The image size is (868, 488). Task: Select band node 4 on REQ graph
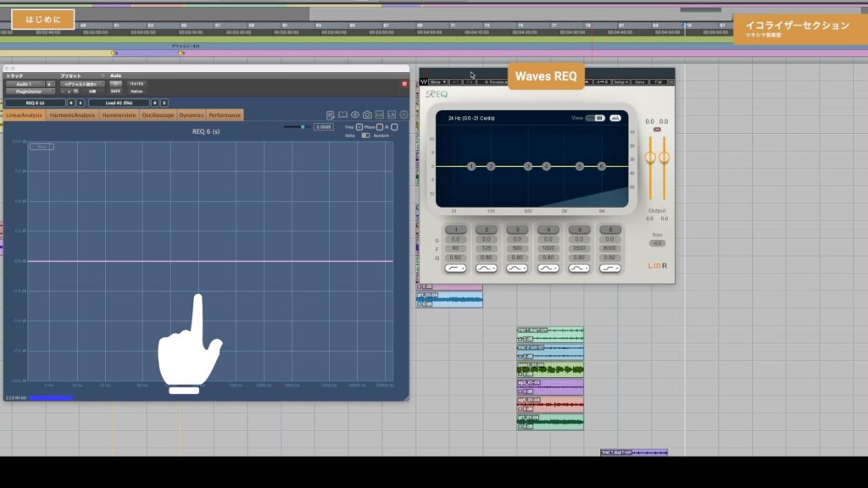547,166
